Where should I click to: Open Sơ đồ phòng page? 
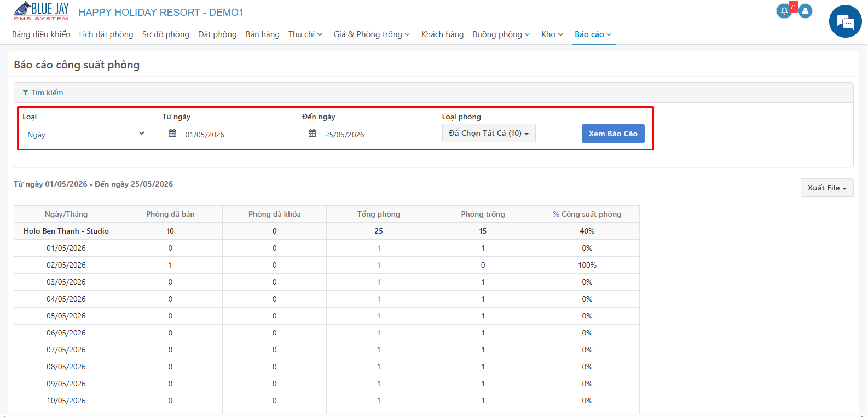(166, 34)
